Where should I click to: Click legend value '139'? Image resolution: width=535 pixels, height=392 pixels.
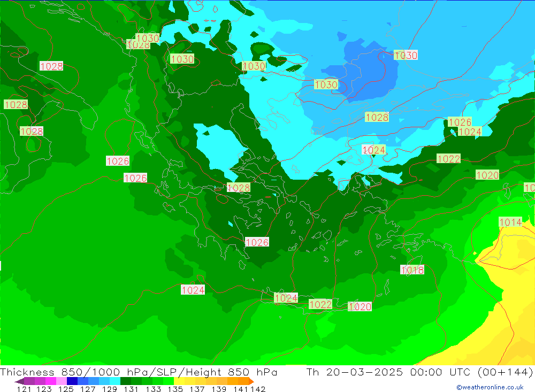pyautogui.click(x=219, y=389)
